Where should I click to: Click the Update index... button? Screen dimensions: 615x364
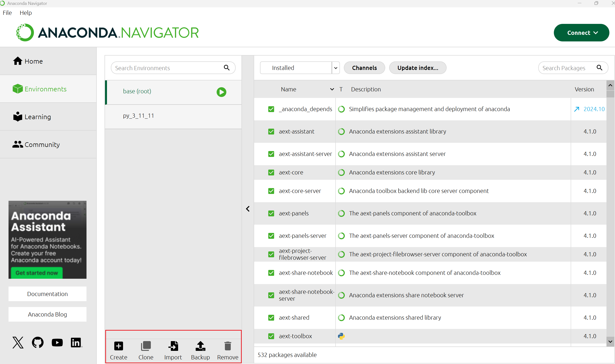pyautogui.click(x=417, y=68)
